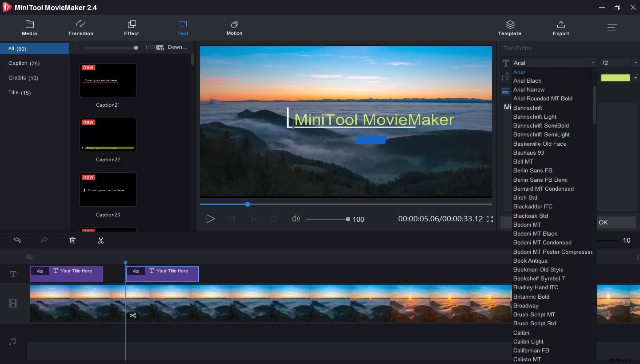Select Bahnschrift Light from the font list
The height and width of the screenshot is (364, 640).
535,116
